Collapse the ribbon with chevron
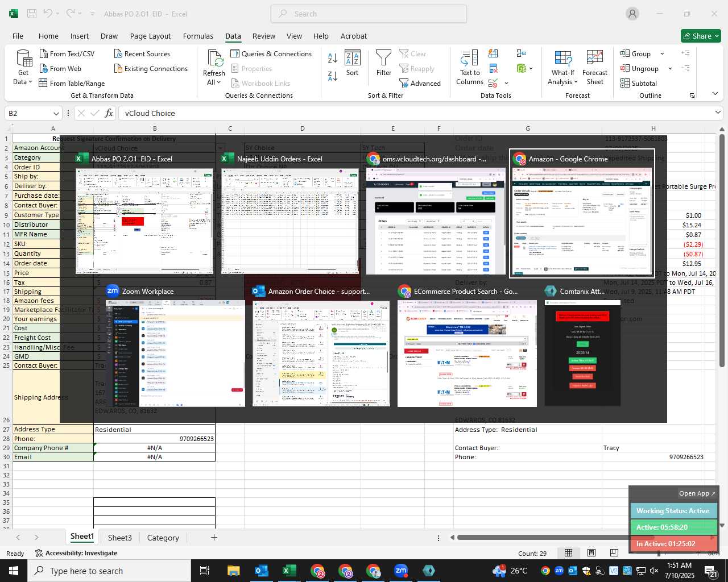Viewport: 728px width, 582px height. 715,93
